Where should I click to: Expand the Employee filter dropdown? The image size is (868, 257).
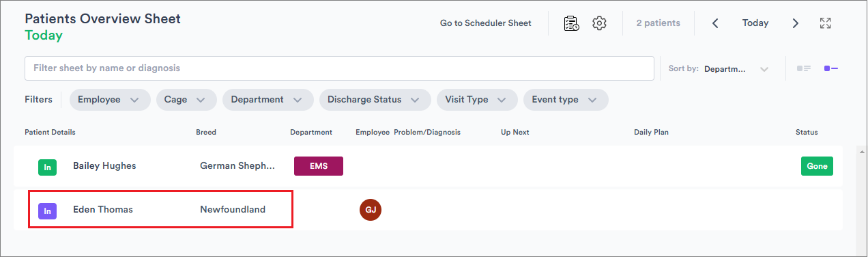110,100
